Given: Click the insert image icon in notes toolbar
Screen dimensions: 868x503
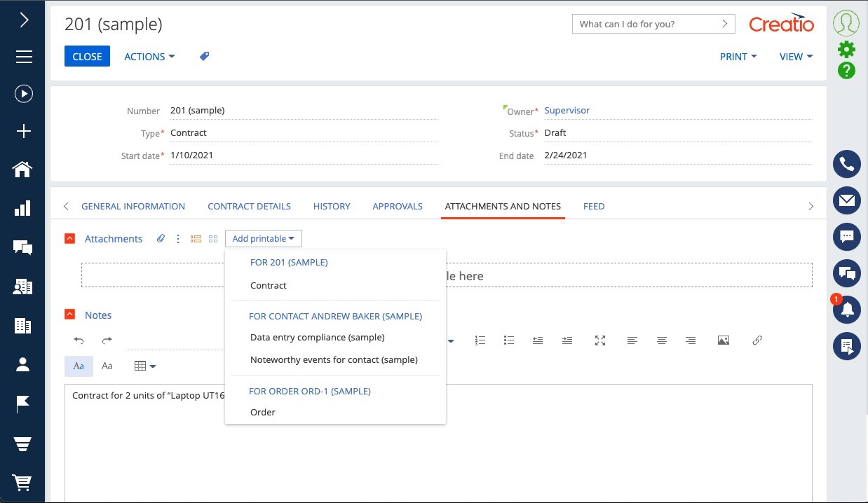Looking at the screenshot, I should pos(724,340).
